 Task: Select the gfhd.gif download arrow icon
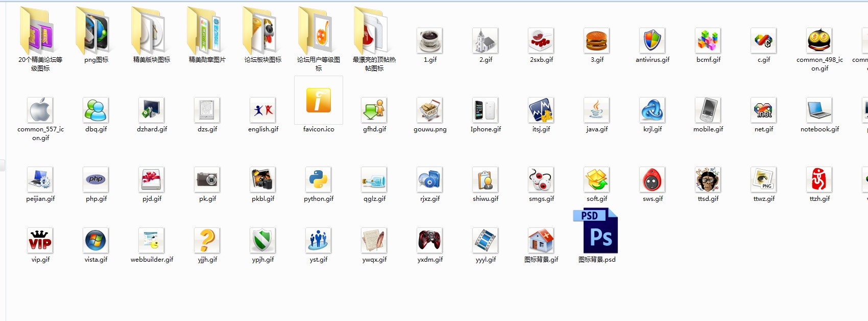point(374,110)
